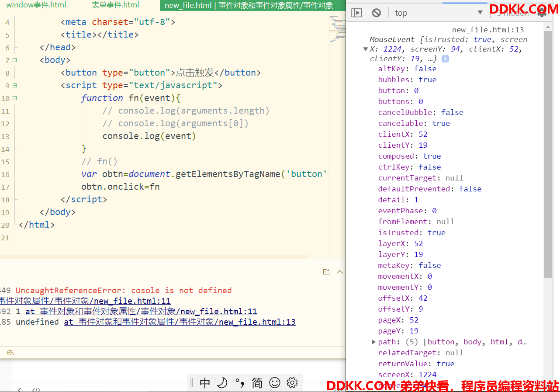This screenshot has height=392, width=560.
Task: Collapse the script fold at line 9
Action: (x=14, y=86)
